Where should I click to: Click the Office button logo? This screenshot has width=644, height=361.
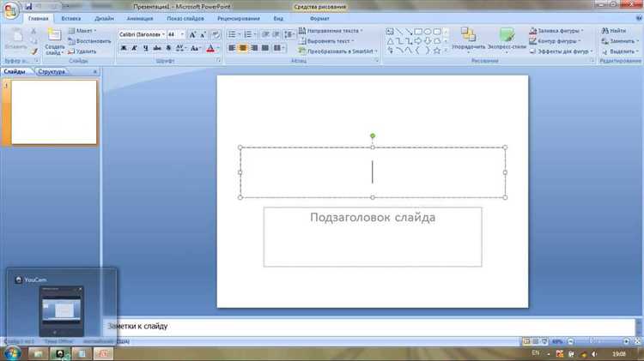[10, 10]
